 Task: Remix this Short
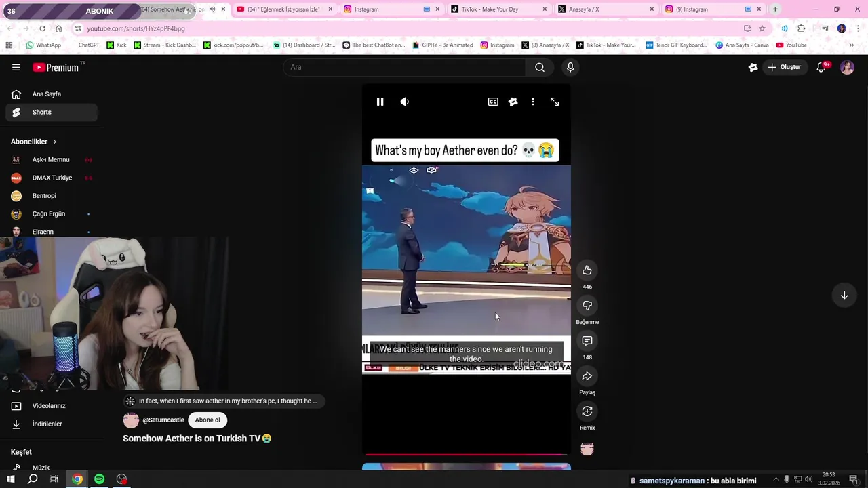point(587,411)
